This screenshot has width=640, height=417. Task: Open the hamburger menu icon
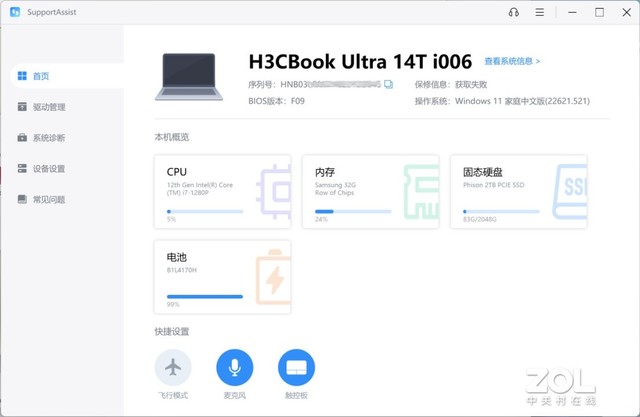click(540, 12)
